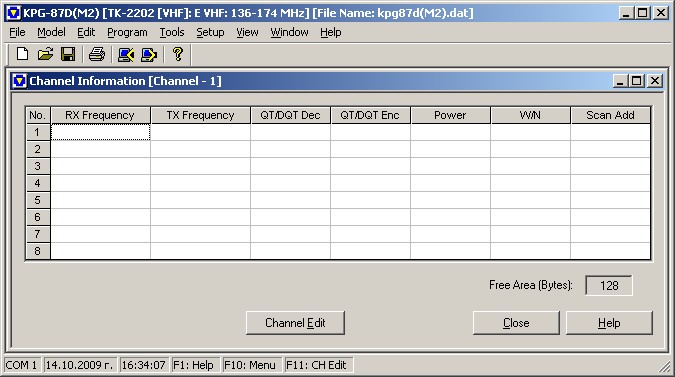675x377 pixels.
Task: Click RX Frequency cell for channel 1
Action: [x=100, y=132]
